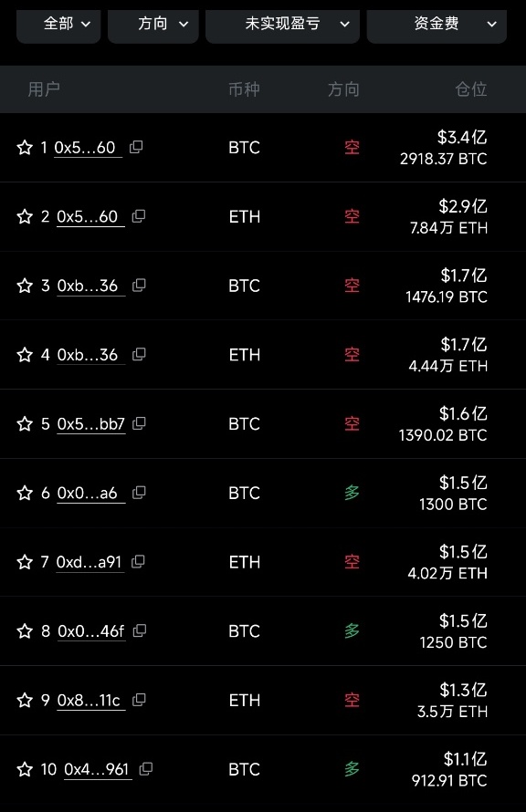Expand the 资金费 dropdown
This screenshot has height=812, width=526.
(x=437, y=25)
